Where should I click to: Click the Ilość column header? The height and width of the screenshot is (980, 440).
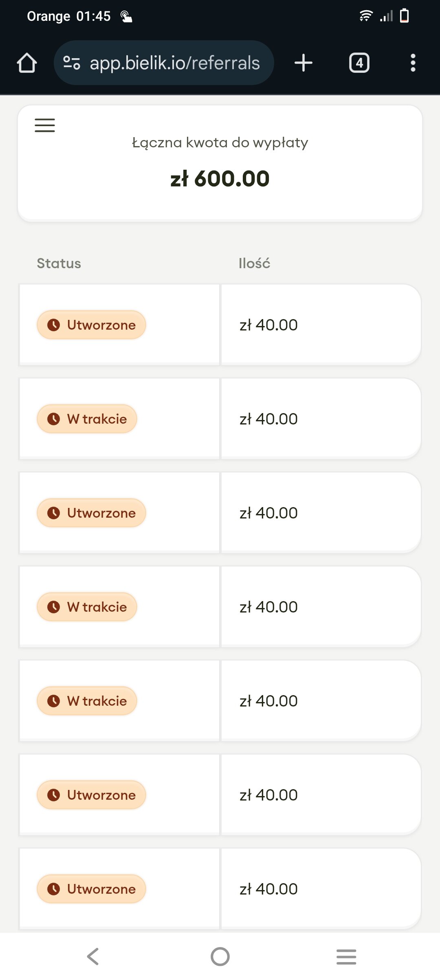point(254,263)
